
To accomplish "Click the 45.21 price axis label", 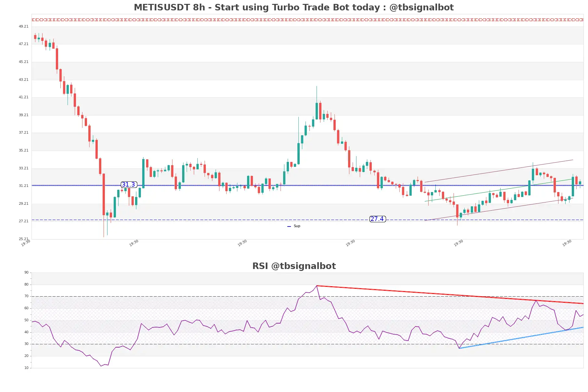I will tap(24, 62).
